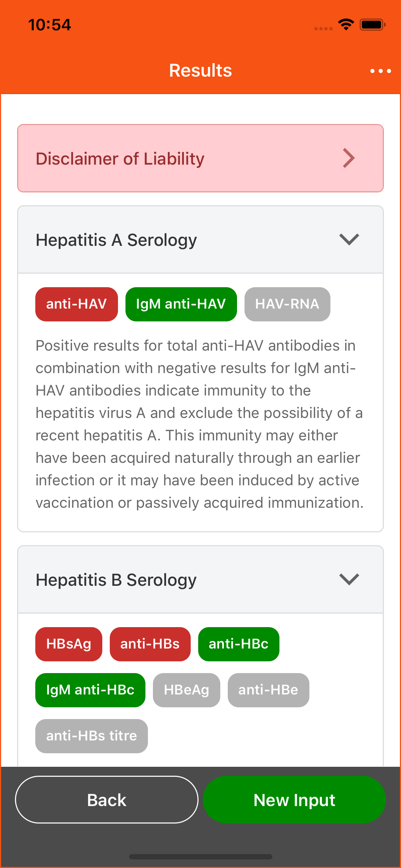
Task: Open the three-dot more options menu
Action: click(x=380, y=71)
